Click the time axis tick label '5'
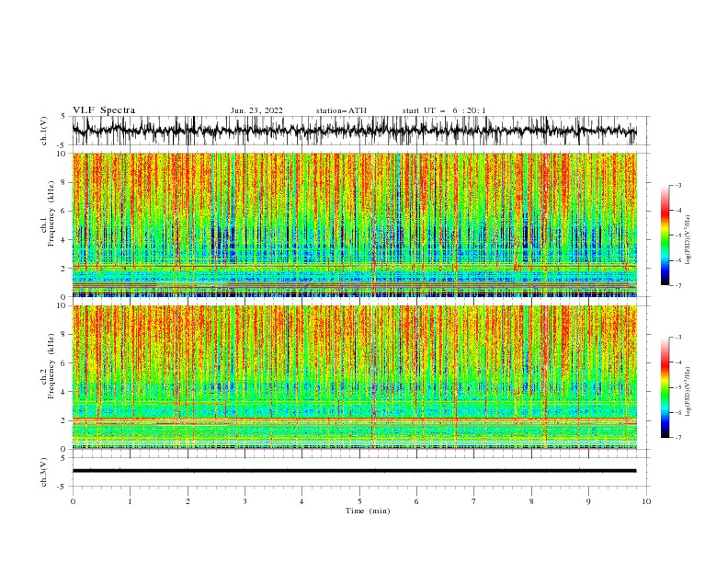The width and height of the screenshot is (728, 563). coord(359,501)
